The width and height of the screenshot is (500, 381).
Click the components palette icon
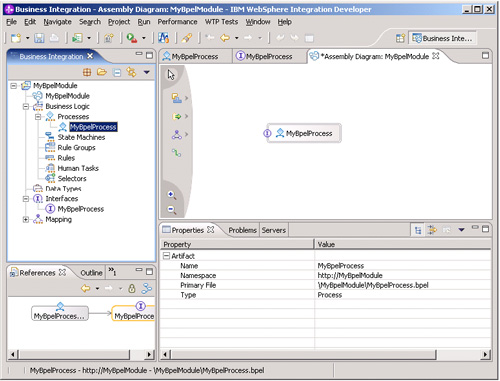[x=176, y=98]
